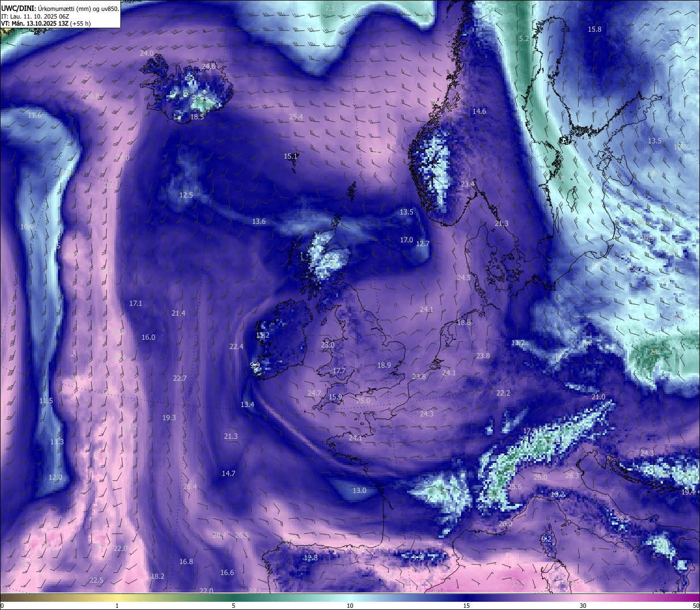The height and width of the screenshot is (610, 700).
Task: Click the 13.0 value off northern Spain
Action: [x=359, y=490]
